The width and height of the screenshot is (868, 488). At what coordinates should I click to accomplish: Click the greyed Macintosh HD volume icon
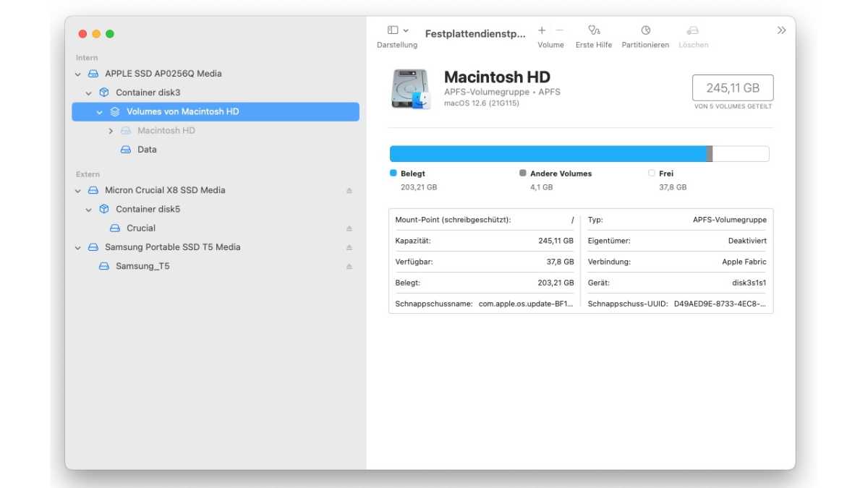pyautogui.click(x=126, y=131)
